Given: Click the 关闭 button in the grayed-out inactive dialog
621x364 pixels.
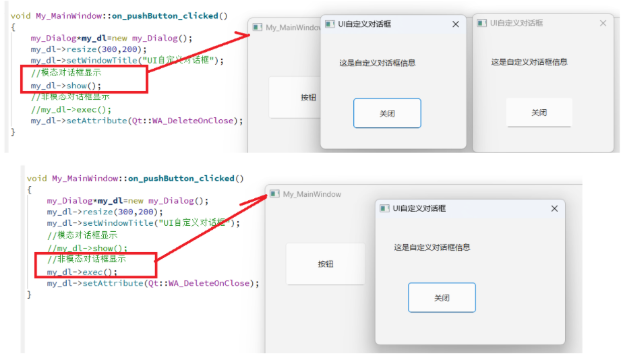Looking at the screenshot, I should [x=539, y=113].
